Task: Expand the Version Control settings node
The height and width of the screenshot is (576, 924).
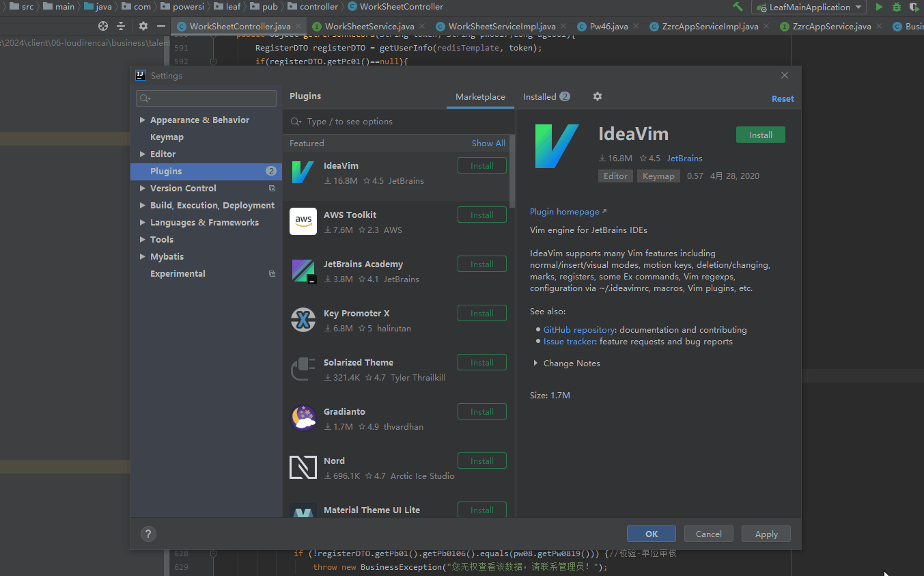Action: coord(142,189)
